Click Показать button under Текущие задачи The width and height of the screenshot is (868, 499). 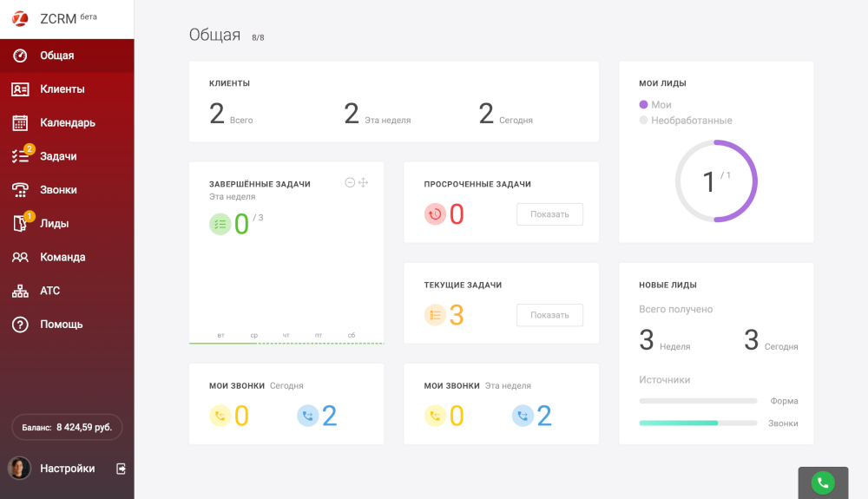click(x=549, y=315)
